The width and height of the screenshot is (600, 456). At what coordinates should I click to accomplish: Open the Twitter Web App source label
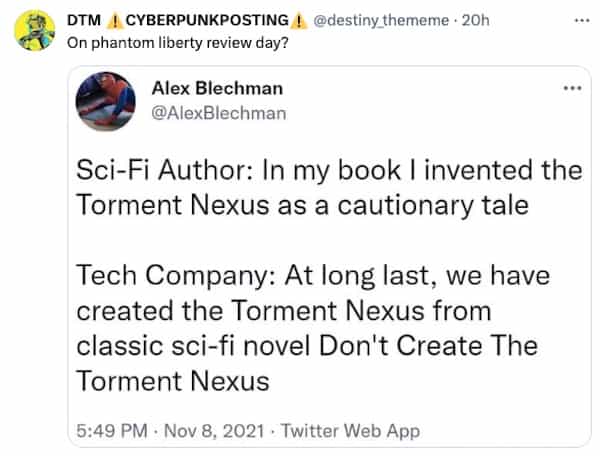point(351,430)
